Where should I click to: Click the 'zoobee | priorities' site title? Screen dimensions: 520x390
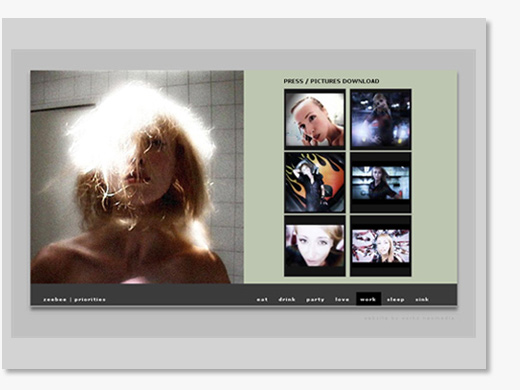tap(74, 299)
